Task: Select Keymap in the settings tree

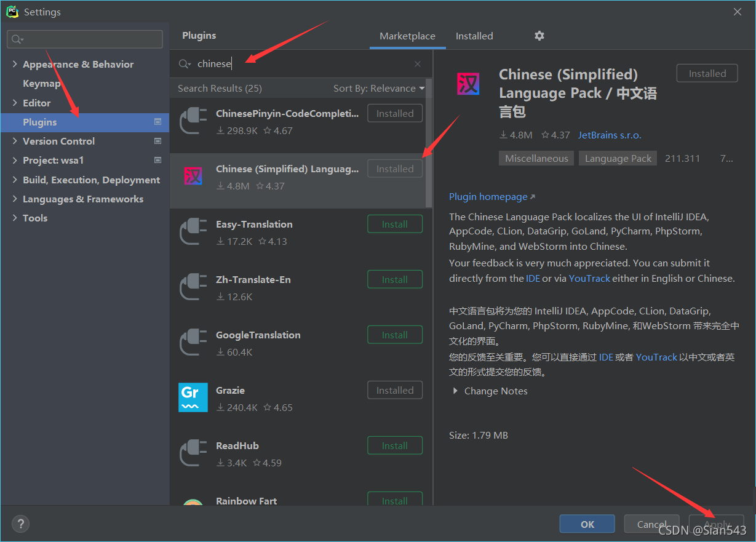Action: pyautogui.click(x=42, y=83)
